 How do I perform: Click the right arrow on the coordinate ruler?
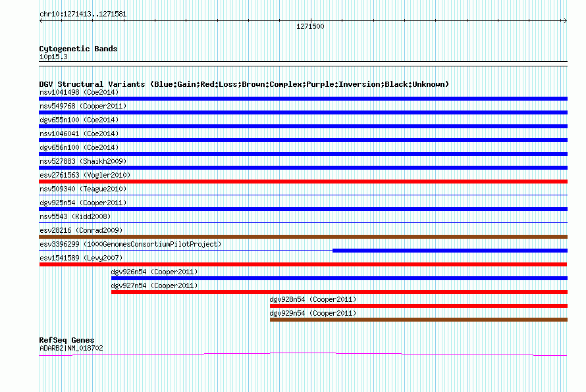coord(565,21)
